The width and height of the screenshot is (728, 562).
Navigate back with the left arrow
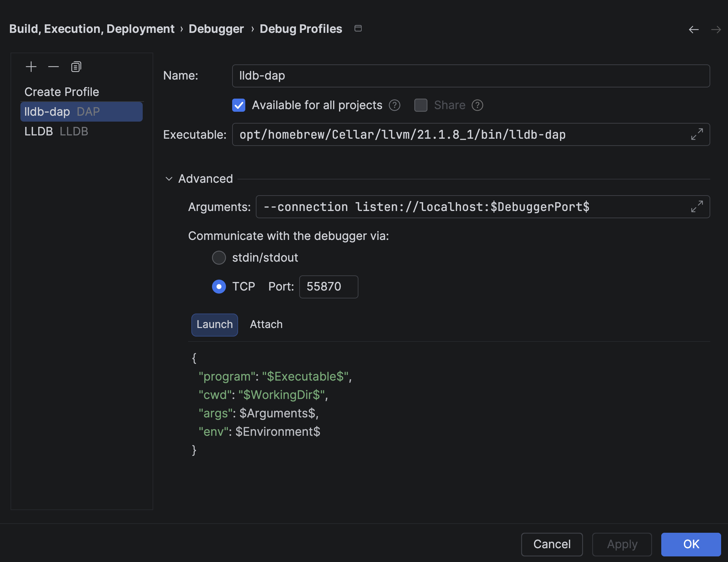[694, 30]
